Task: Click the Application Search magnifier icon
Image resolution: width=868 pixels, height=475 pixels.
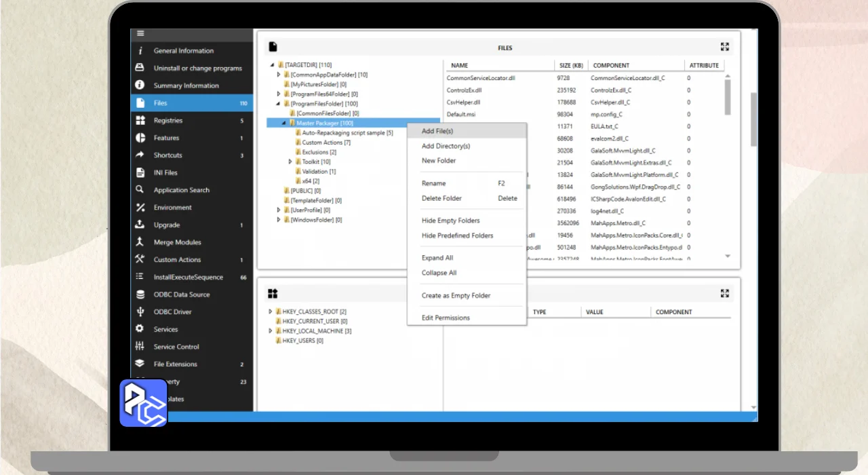Action: pos(140,190)
